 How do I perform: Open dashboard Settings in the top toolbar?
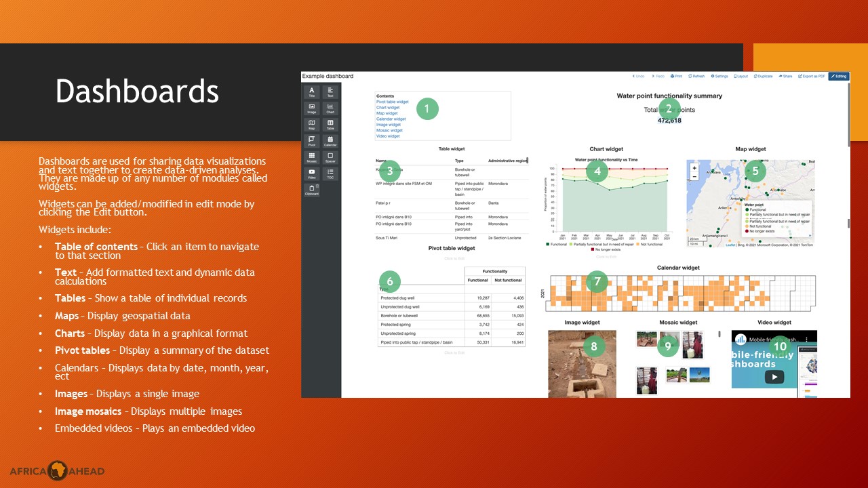719,77
